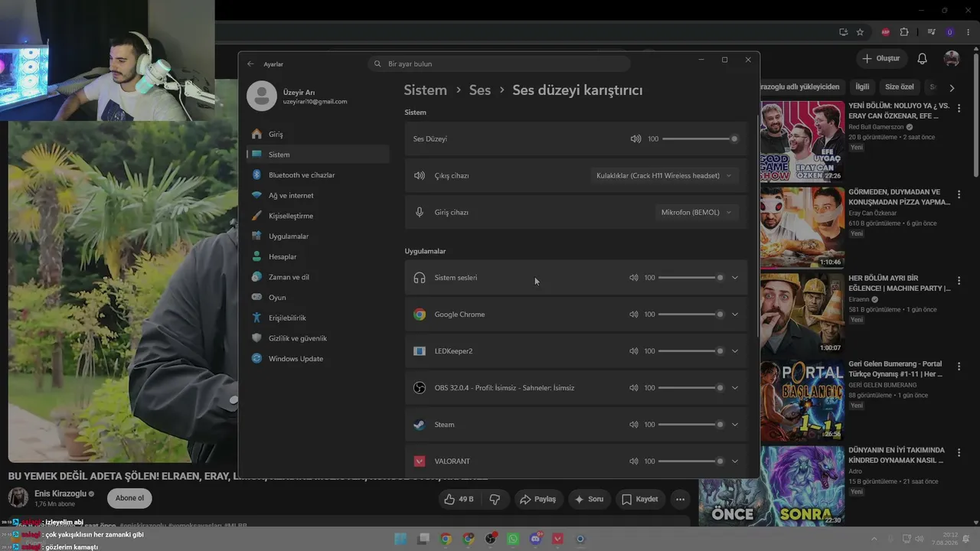Mute LEDKeeper2 with its speaker icon
This screenshot has height=551, width=980.
click(633, 351)
